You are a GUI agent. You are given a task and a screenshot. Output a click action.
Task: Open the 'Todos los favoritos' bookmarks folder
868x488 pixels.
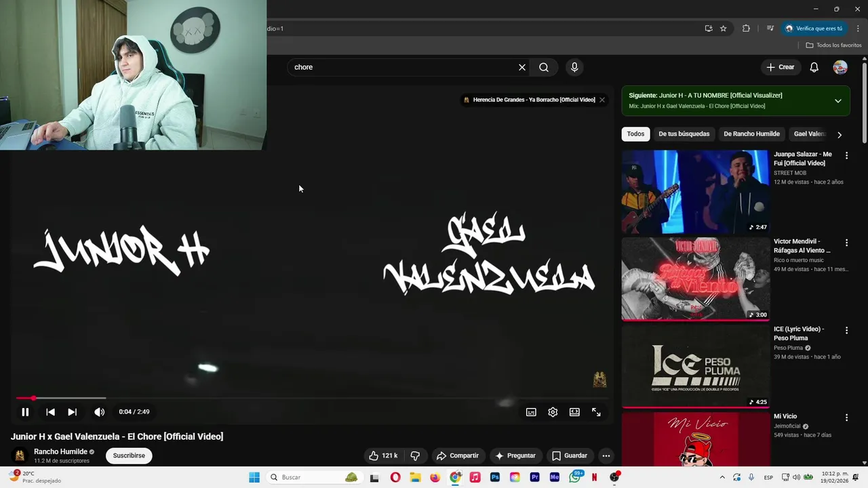coord(833,45)
